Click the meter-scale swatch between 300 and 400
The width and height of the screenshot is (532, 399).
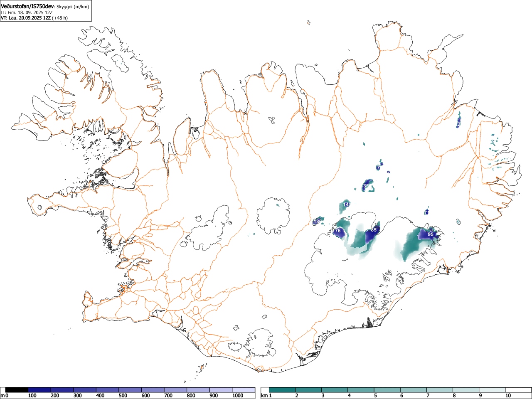tap(85, 390)
